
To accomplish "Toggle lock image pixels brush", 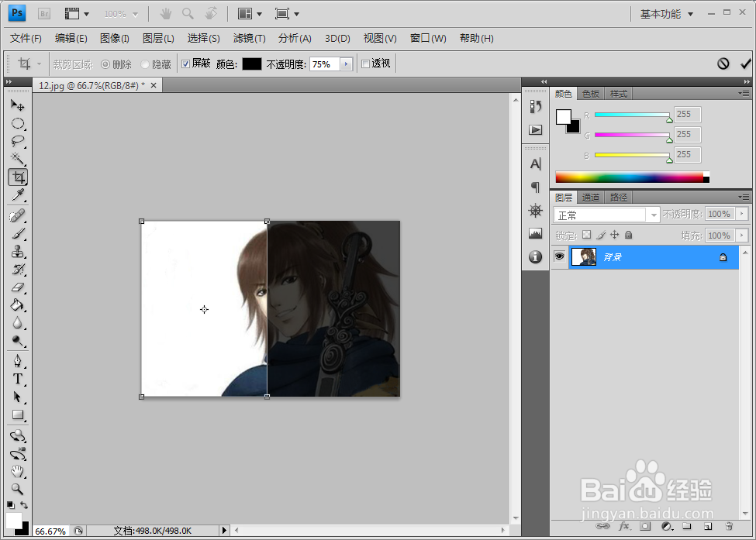I will click(x=601, y=235).
